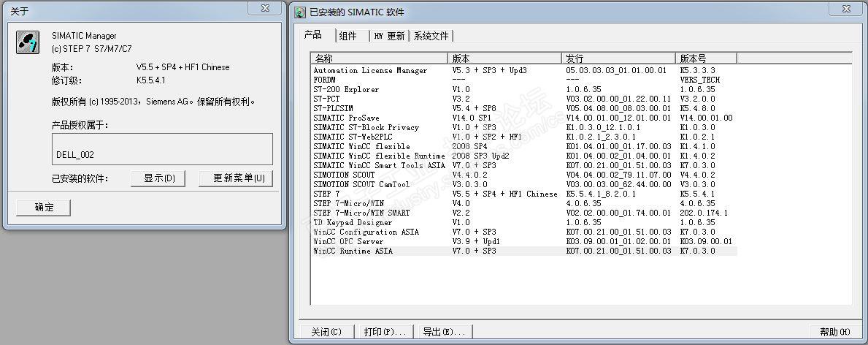Select the STEP 7-Micro/WIN row

pyautogui.click(x=523, y=203)
